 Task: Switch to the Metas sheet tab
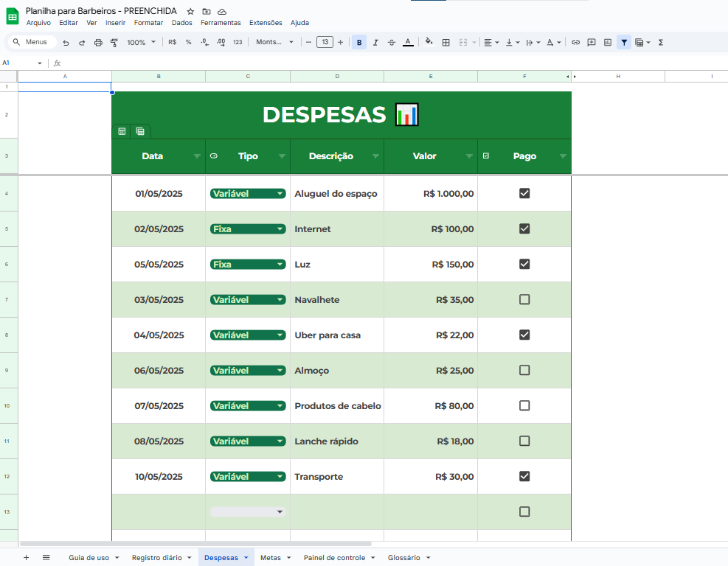click(x=271, y=558)
